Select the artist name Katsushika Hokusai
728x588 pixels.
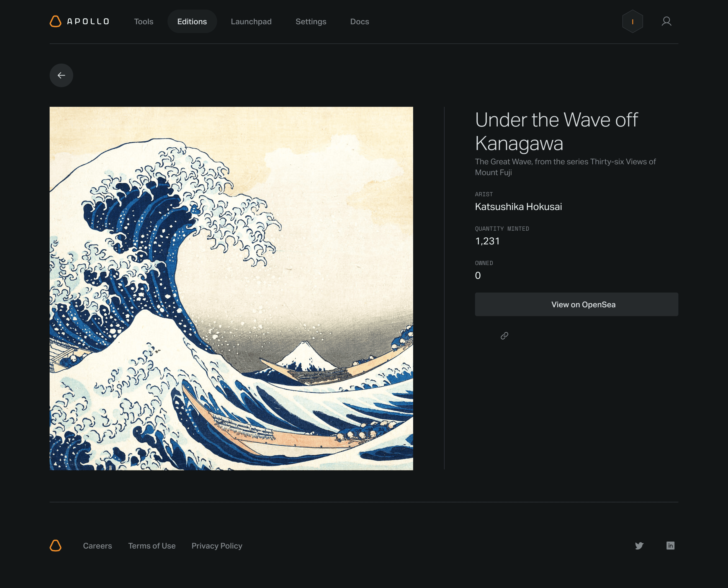(x=518, y=207)
